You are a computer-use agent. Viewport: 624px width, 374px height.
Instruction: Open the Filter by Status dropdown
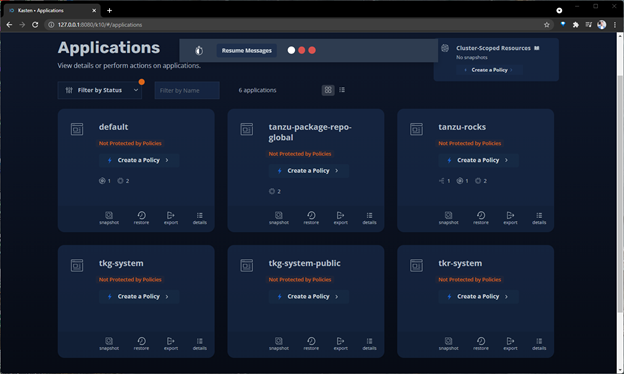click(x=100, y=90)
